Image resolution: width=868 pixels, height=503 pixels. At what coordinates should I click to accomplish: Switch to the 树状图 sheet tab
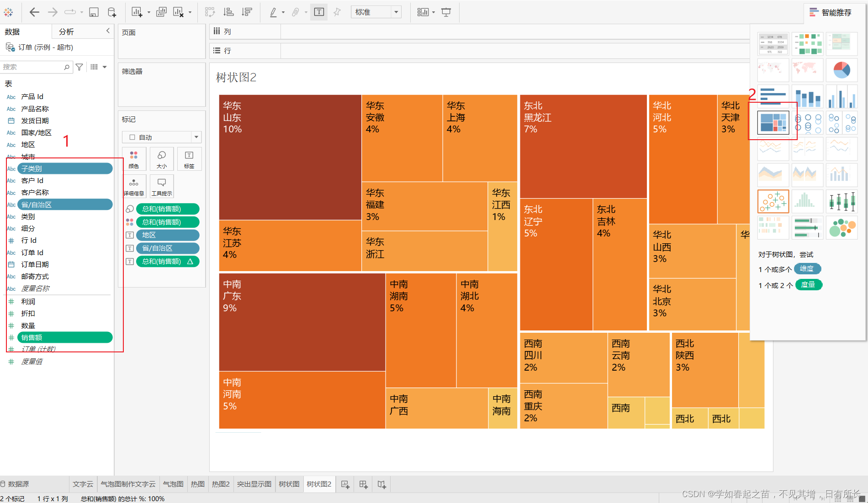[x=289, y=484]
